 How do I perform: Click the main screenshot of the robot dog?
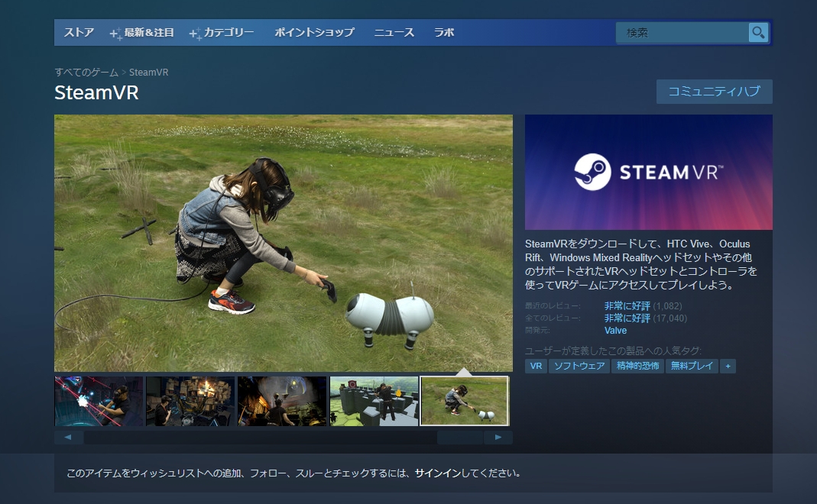pos(284,243)
